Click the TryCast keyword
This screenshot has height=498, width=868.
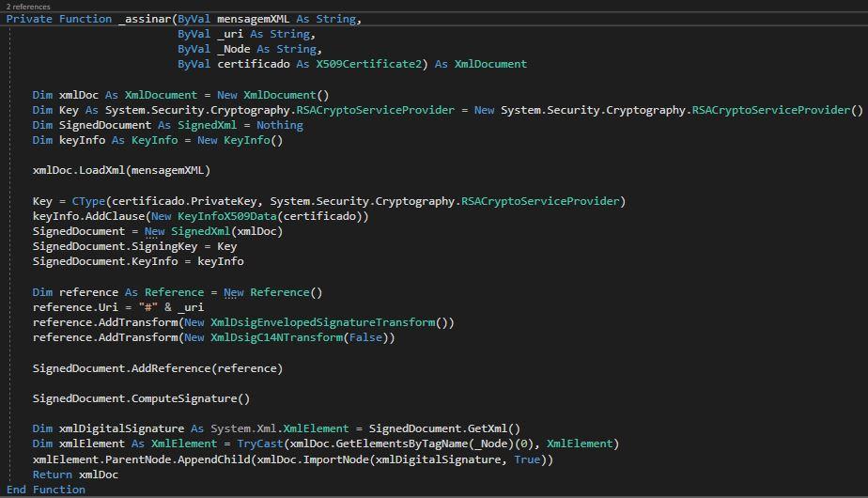[260, 444]
